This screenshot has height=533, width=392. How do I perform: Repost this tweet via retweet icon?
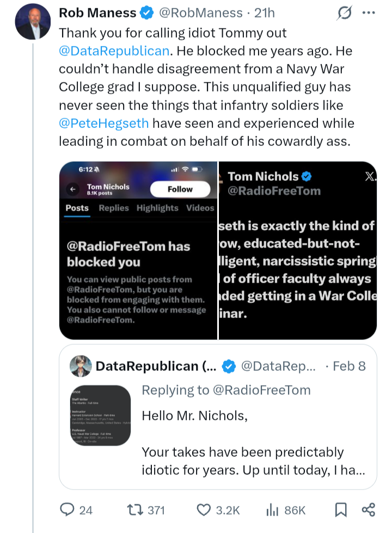(134, 510)
